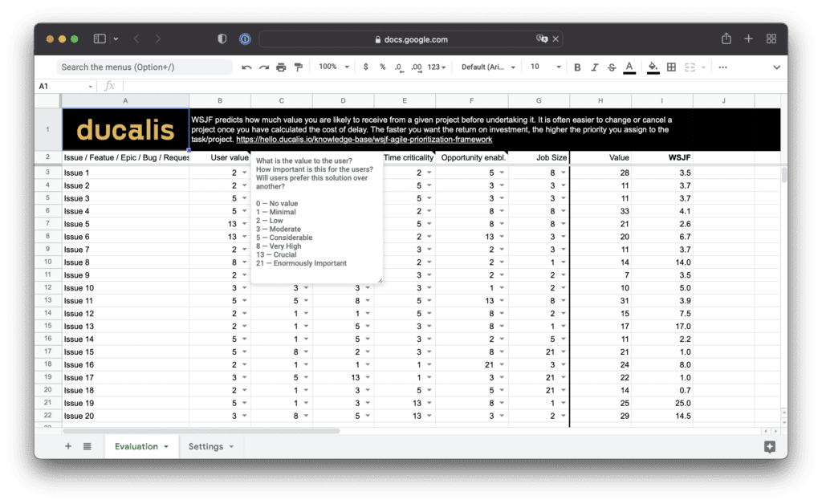Add a new sheet with the plus button
This screenshot has width=822, height=504.
[x=68, y=445]
